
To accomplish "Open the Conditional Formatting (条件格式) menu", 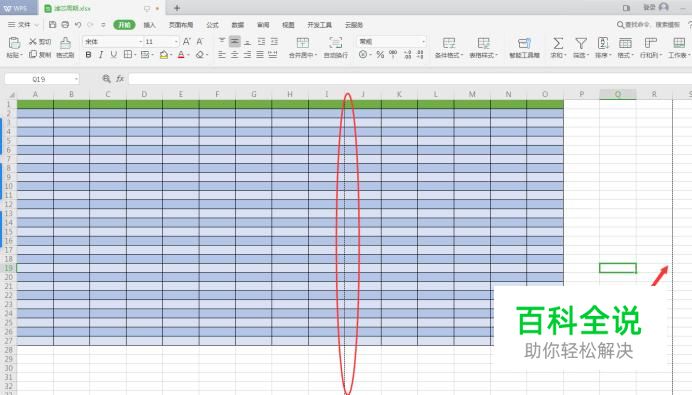I will pyautogui.click(x=449, y=48).
